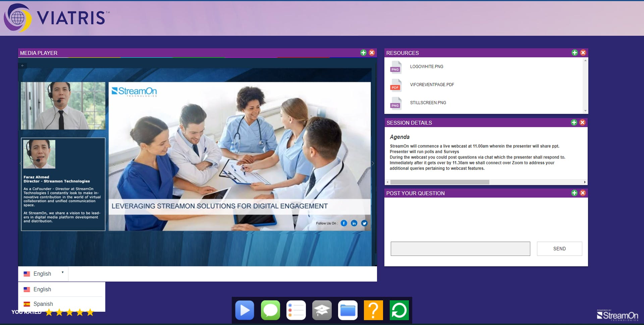
Task: Click the Viatris logo in header
Action: tap(57, 17)
